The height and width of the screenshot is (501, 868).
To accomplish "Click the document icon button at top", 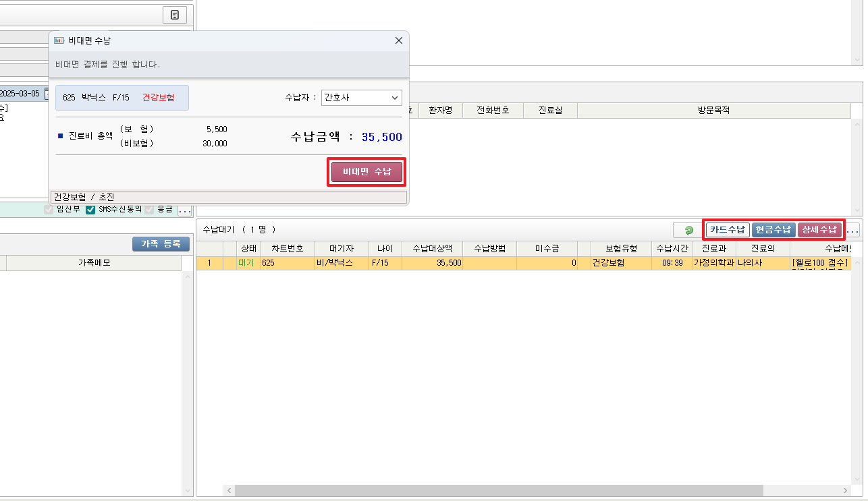I will click(x=175, y=15).
